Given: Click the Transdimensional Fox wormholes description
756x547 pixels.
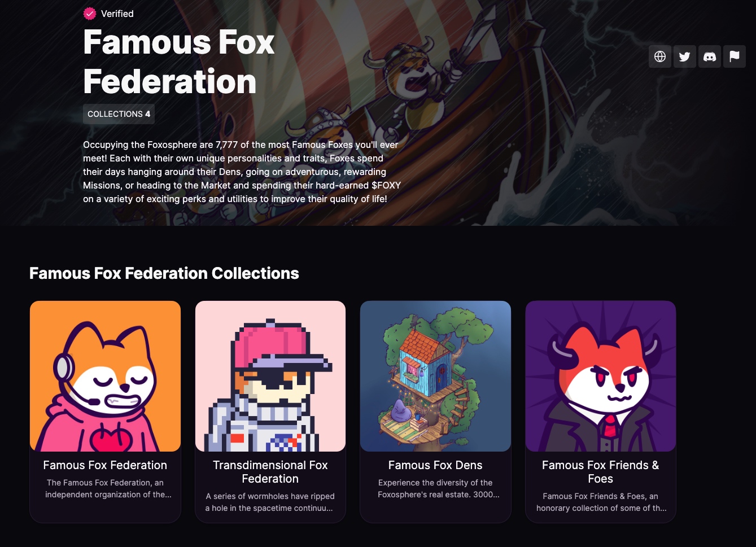Looking at the screenshot, I should pos(269,502).
